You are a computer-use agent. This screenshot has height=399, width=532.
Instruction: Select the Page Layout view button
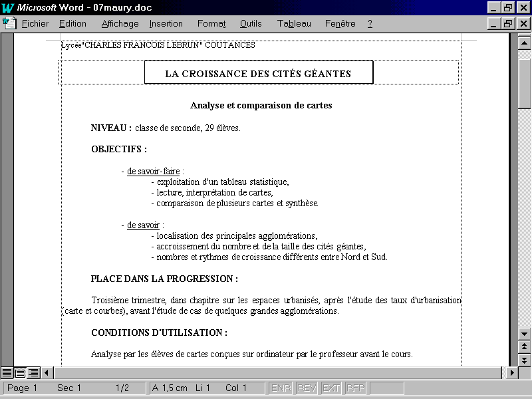20,373
